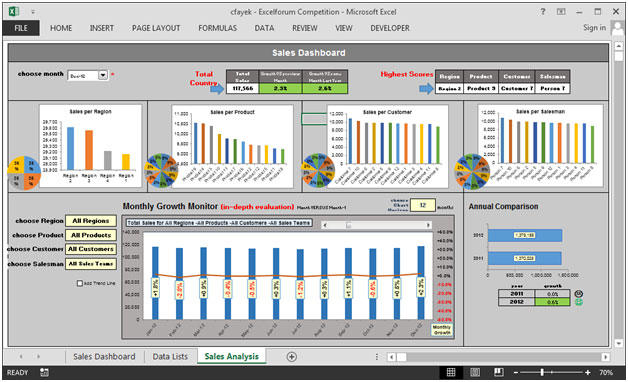Click the Sign in link

coord(594,28)
